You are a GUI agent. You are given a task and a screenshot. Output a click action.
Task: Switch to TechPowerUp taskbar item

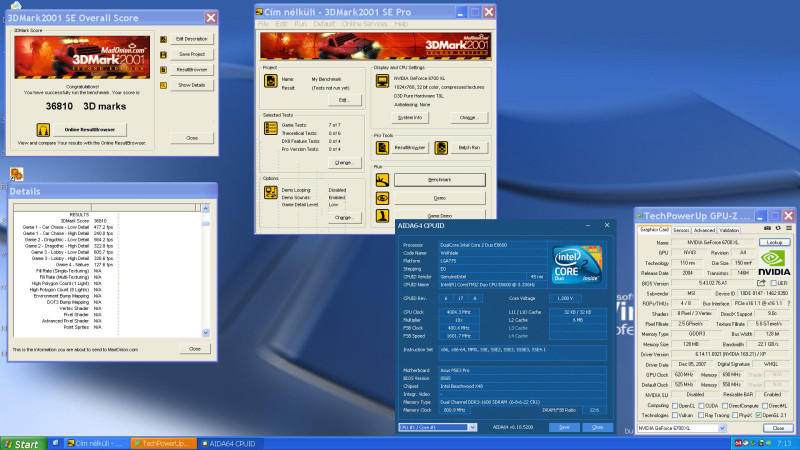[163, 443]
